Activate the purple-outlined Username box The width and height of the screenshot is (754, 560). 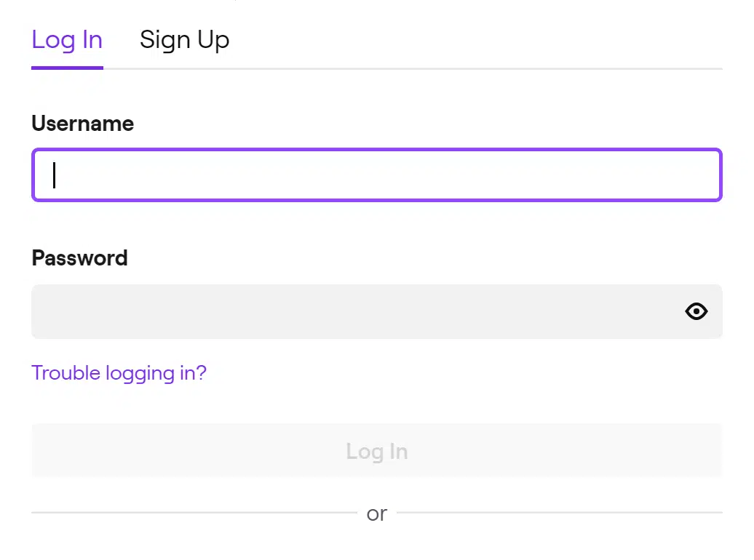[x=376, y=175]
